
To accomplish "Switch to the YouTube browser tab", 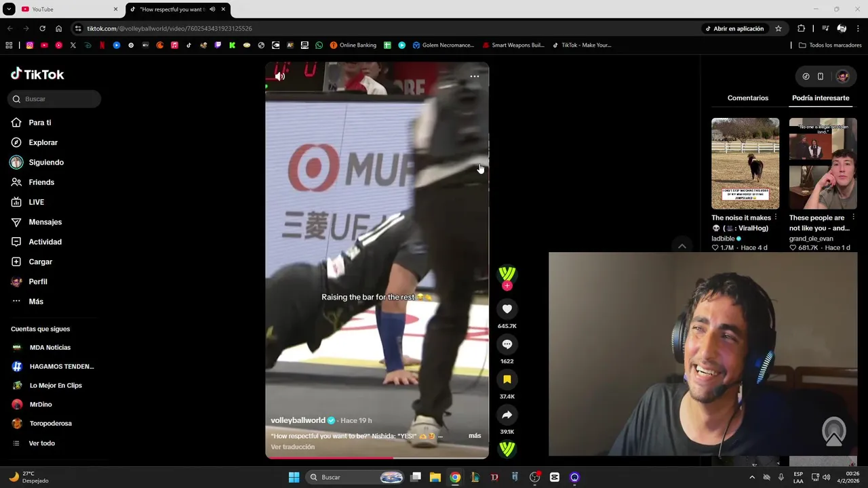I will pyautogui.click(x=68, y=9).
